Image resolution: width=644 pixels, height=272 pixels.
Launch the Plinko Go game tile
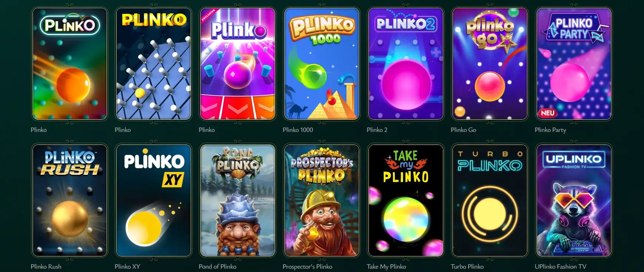click(x=490, y=64)
